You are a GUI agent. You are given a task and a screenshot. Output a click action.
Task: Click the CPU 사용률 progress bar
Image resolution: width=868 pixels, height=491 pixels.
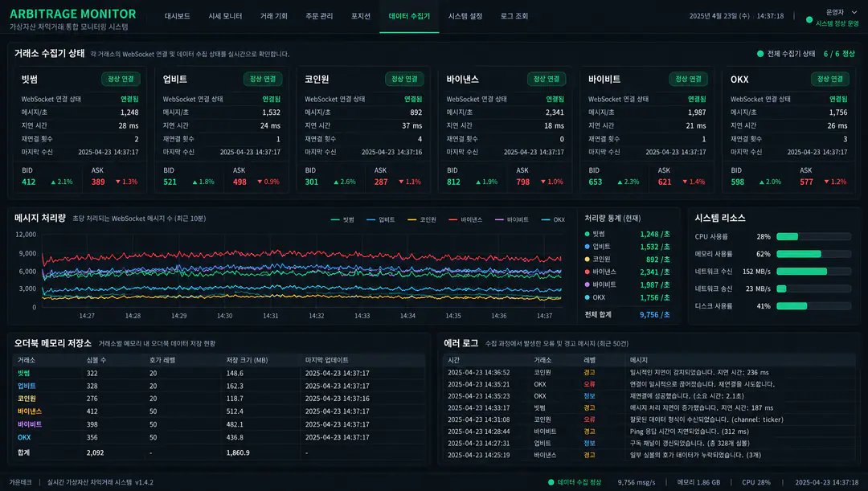813,237
